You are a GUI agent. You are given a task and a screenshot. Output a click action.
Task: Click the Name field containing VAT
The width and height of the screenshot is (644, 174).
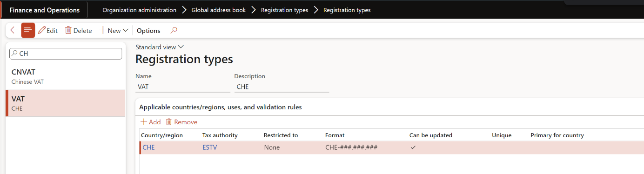tap(183, 87)
